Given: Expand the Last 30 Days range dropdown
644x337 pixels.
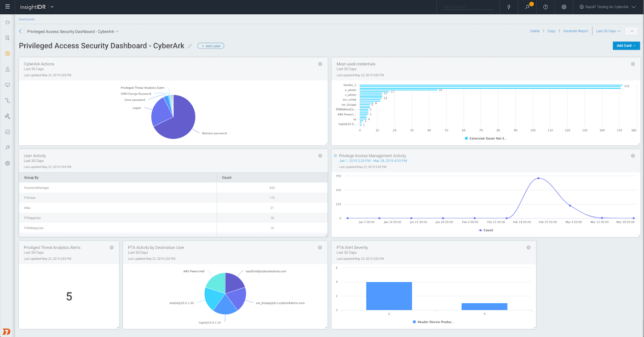Looking at the screenshot, I should coord(608,31).
